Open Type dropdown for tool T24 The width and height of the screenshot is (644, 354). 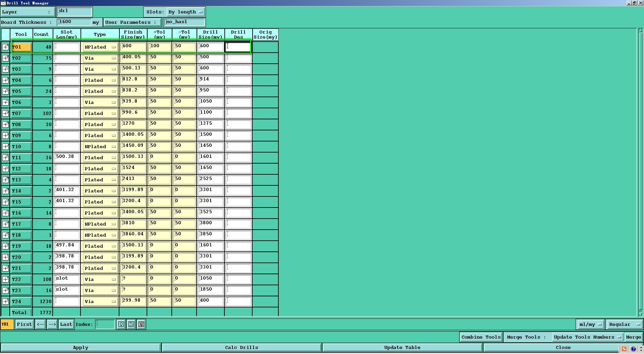pyautogui.click(x=100, y=302)
